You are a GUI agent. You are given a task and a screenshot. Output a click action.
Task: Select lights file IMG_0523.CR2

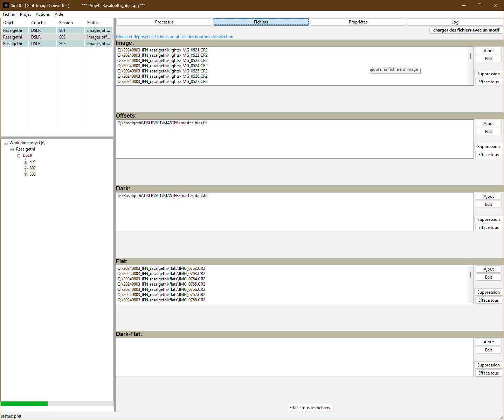(163, 61)
